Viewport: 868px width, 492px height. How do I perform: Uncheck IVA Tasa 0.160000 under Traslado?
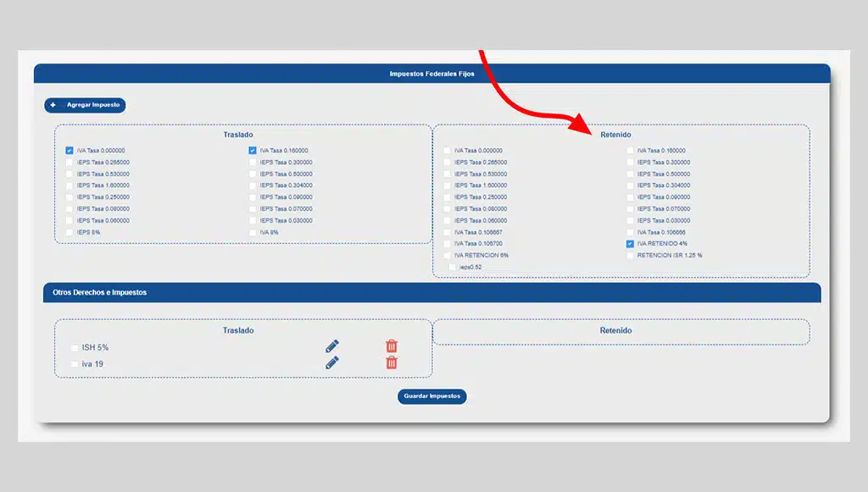click(253, 151)
